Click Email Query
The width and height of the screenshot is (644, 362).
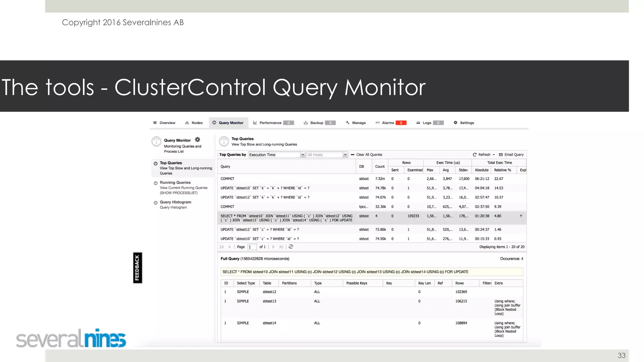[511, 155]
